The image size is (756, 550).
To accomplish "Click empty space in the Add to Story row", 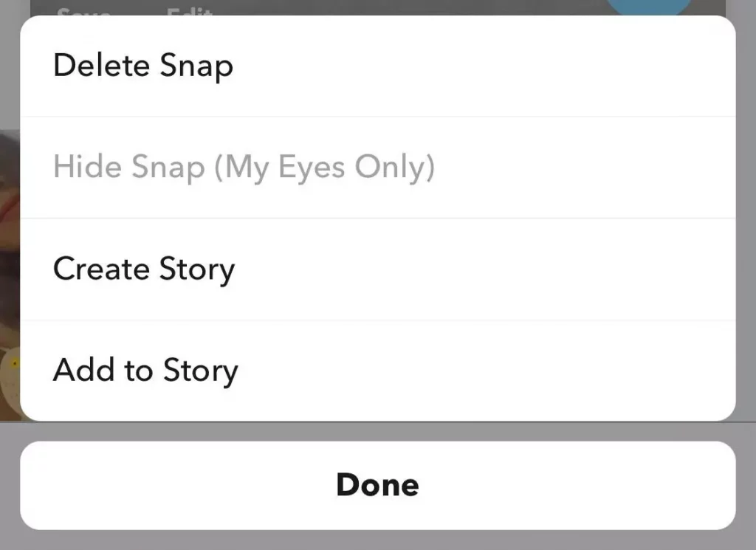I will (482, 370).
